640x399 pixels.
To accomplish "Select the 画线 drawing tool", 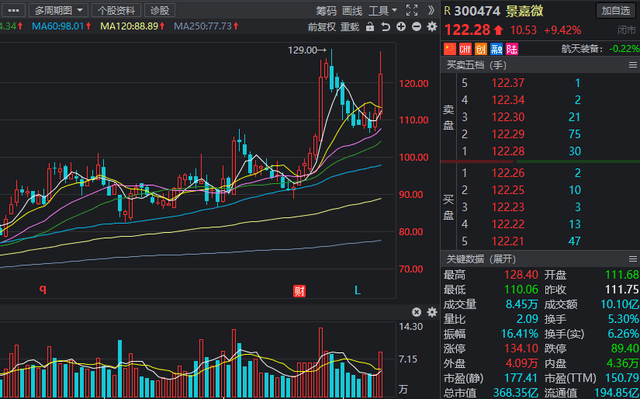I will 352,11.
